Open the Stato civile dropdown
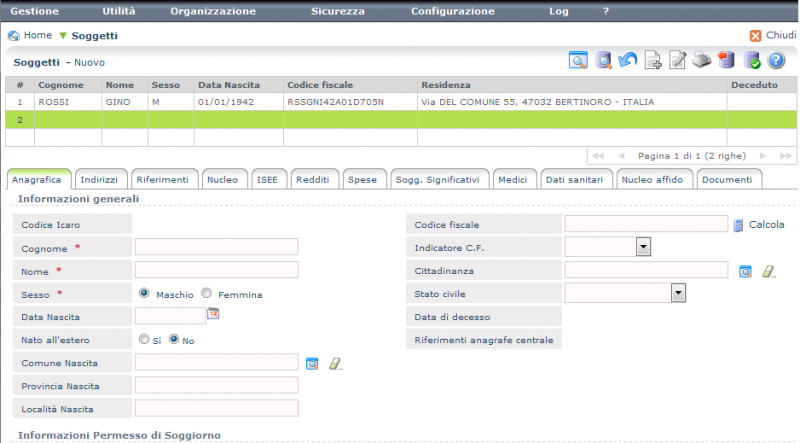Viewport: 800px width, 443px height. 678,293
